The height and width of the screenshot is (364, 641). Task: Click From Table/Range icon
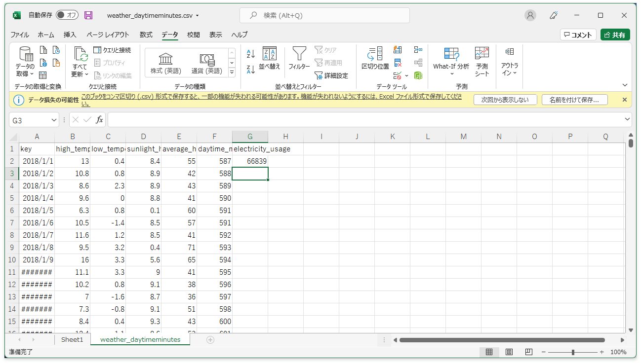point(43,75)
